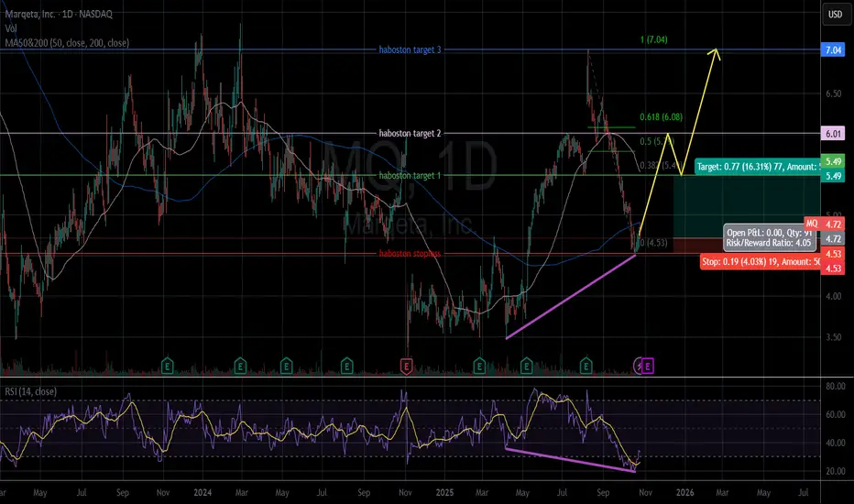854x504 pixels.
Task: Select the RSI (14, close) legend
Action: pyautogui.click(x=30, y=392)
